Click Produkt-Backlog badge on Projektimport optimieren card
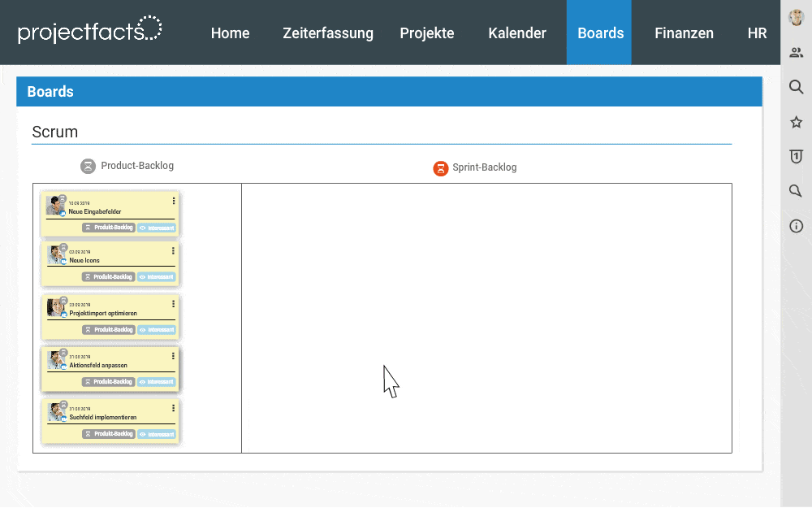 109,330
